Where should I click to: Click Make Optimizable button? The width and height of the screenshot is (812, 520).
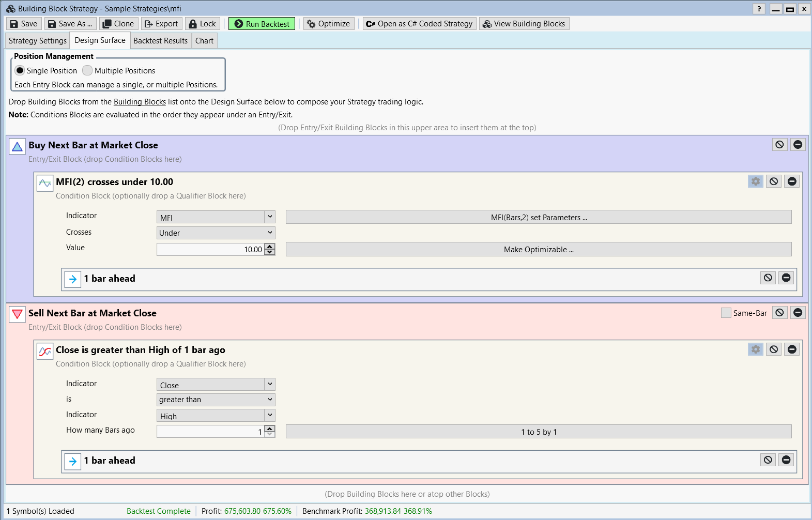coord(538,250)
